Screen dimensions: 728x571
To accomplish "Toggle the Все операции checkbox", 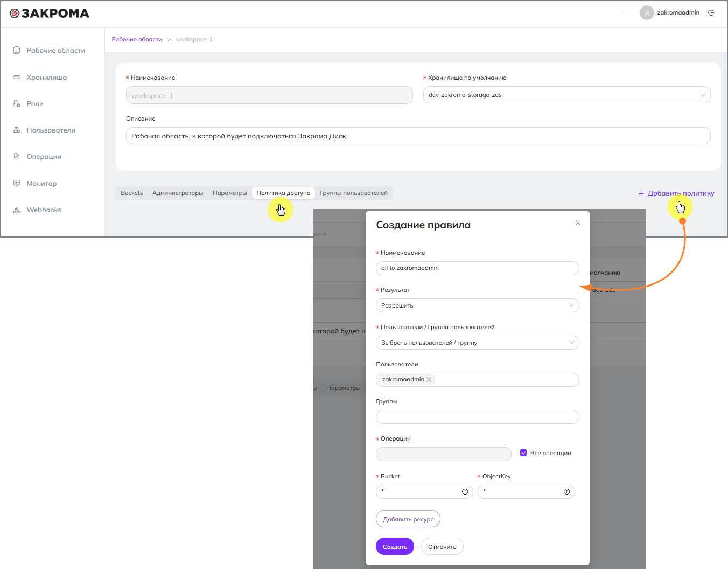I will tap(523, 453).
